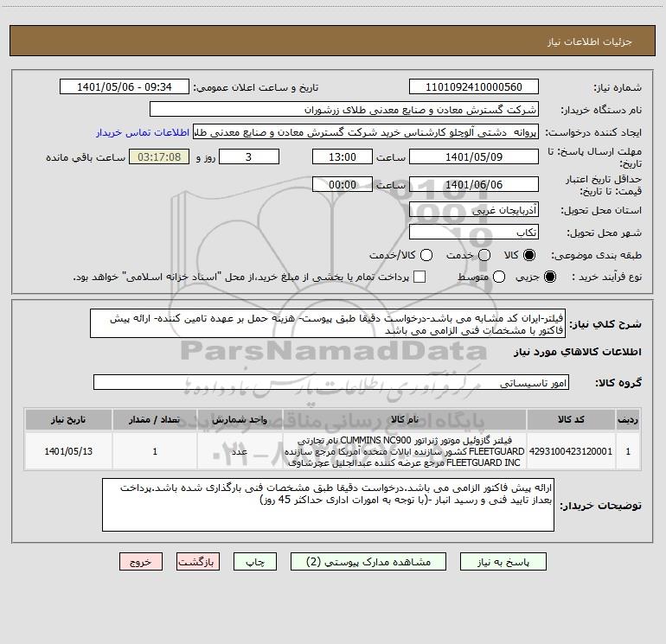666x644 pixels.
Task: Click the validity time field 00:00
Action: point(343,184)
